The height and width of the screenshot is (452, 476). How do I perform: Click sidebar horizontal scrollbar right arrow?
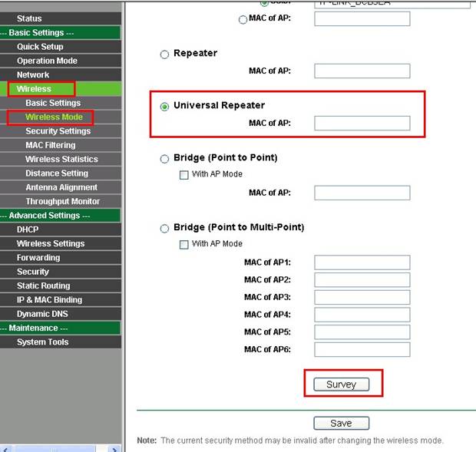point(114,448)
